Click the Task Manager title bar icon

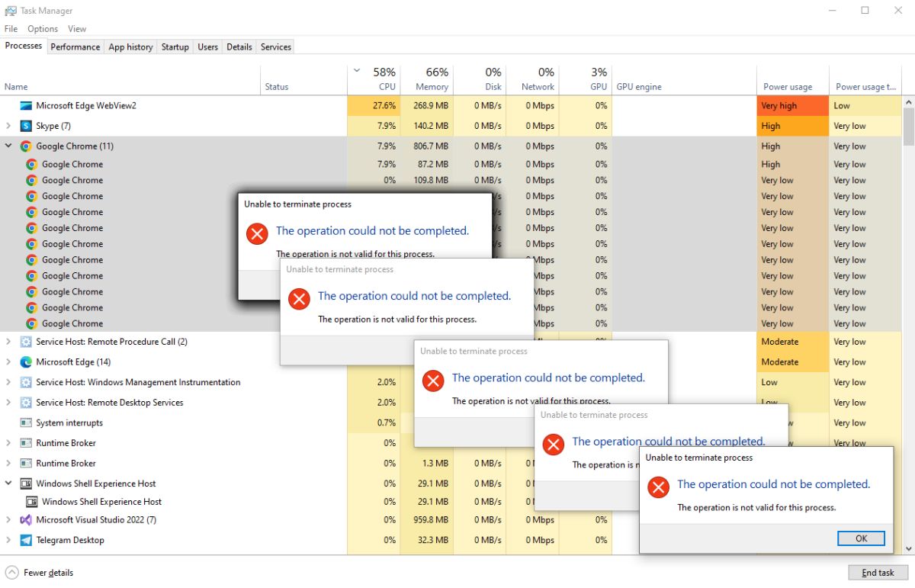[11, 11]
